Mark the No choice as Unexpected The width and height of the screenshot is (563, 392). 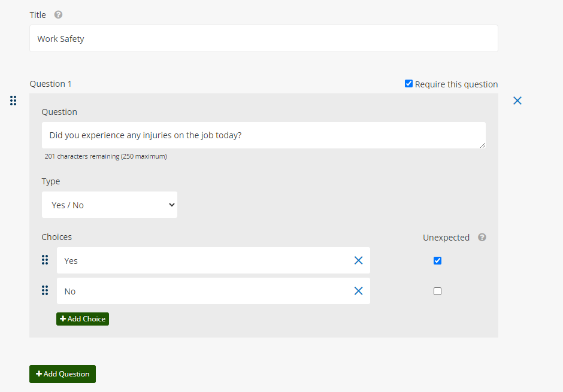point(437,291)
